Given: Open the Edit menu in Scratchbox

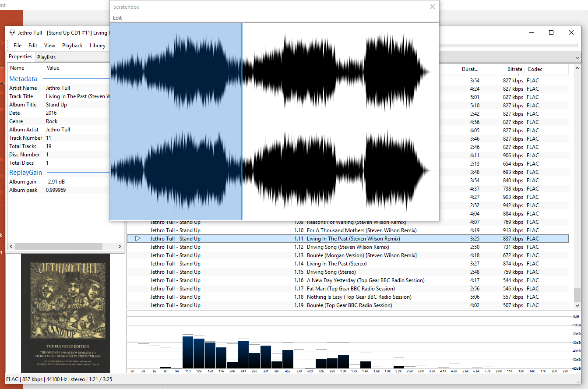Looking at the screenshot, I should pyautogui.click(x=117, y=18).
